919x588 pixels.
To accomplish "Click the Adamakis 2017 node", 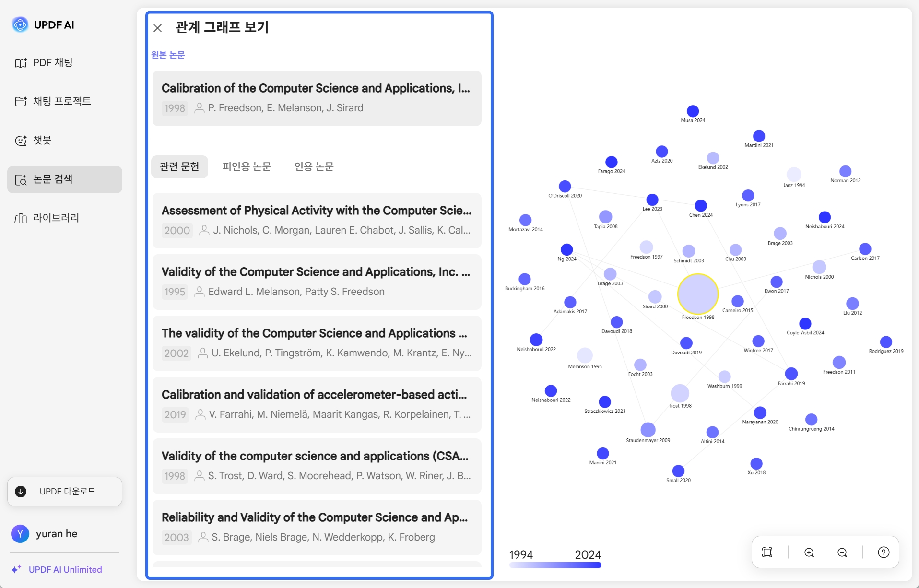I will point(570,302).
